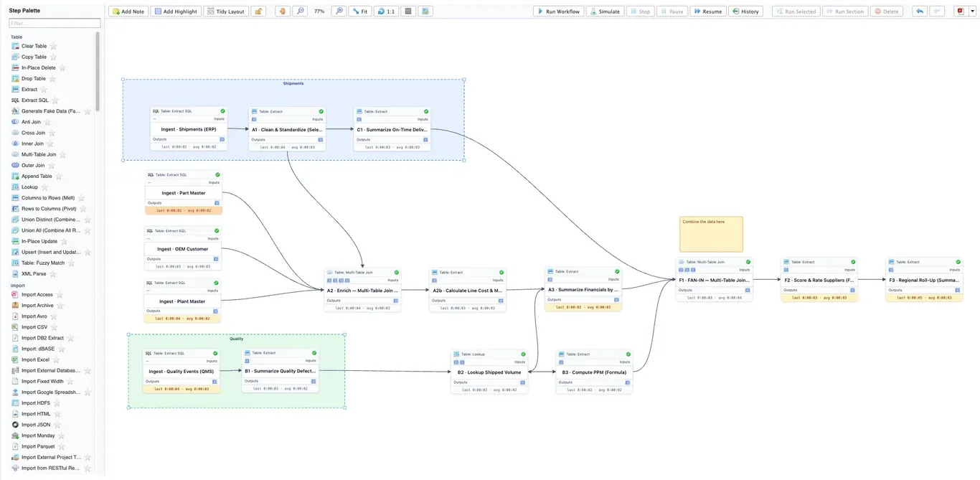Image resolution: width=980 pixels, height=480 pixels.
Task: Select the Outer Join step icon
Action: (x=15, y=165)
